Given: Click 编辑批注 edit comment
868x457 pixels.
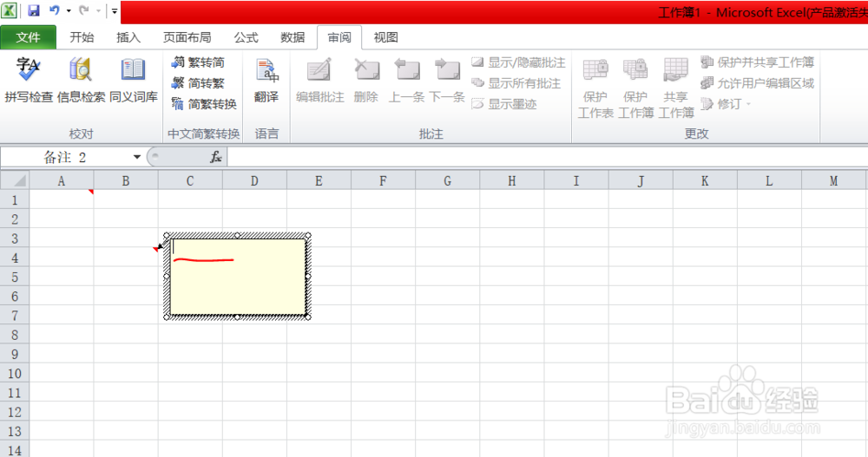Looking at the screenshot, I should tap(320, 81).
